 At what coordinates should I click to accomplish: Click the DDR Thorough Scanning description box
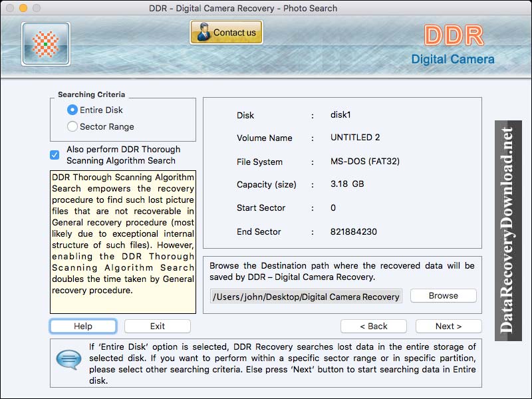123,242
